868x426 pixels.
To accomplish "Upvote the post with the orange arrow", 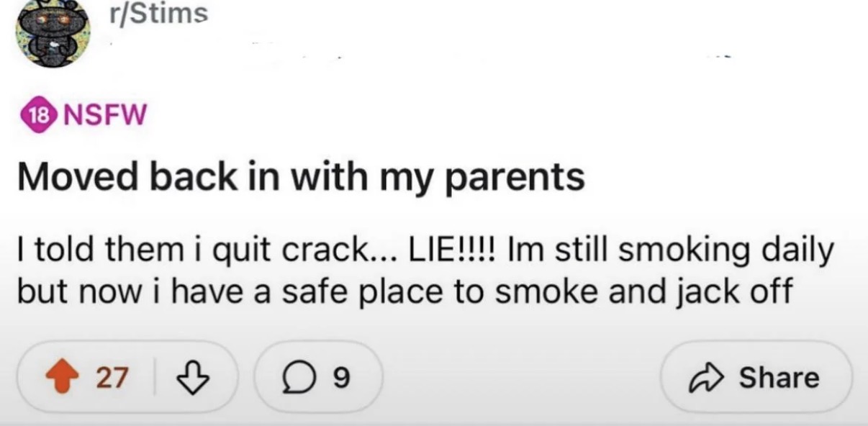I will coord(63,377).
